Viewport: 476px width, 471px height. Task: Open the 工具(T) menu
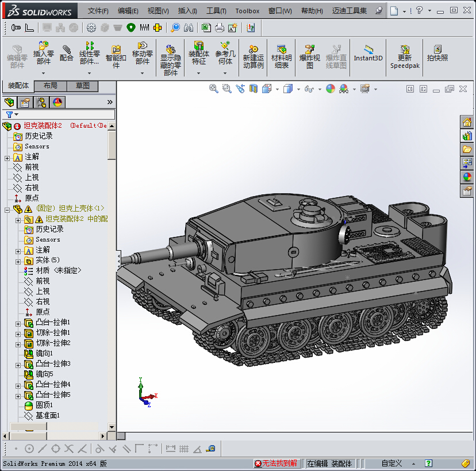(216, 11)
